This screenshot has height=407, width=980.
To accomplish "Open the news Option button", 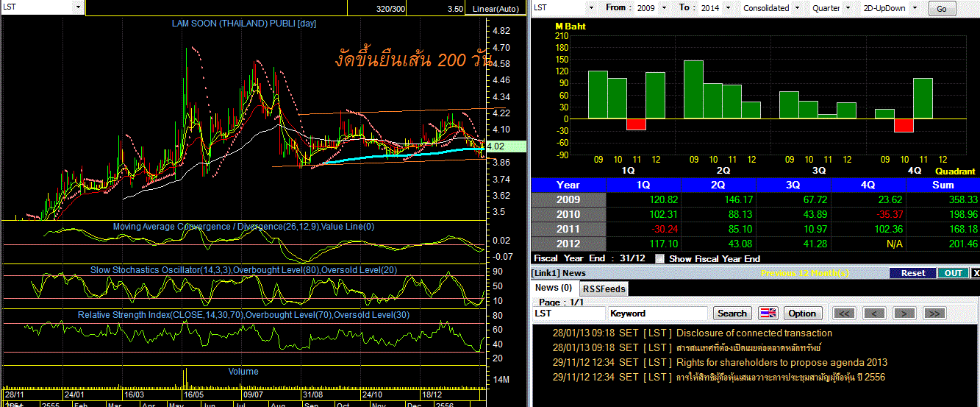I will (802, 313).
